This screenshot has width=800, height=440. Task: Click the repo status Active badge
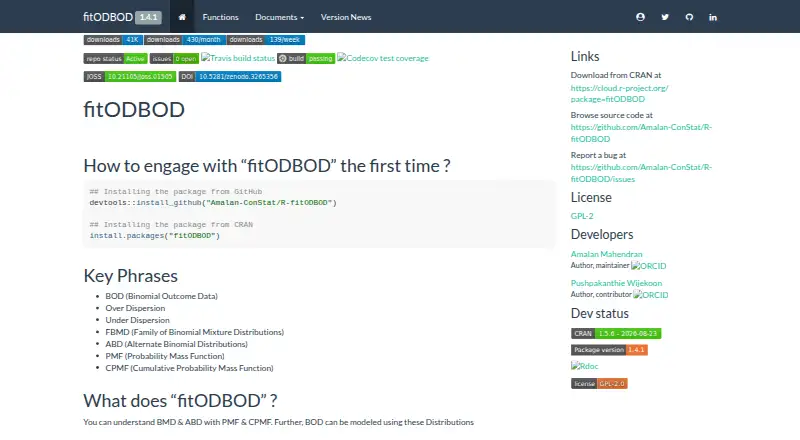[115, 59]
